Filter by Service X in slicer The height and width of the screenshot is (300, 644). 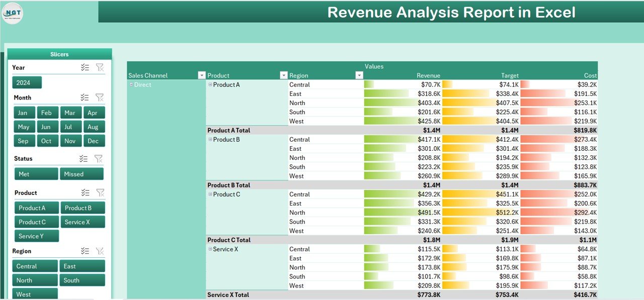click(x=83, y=222)
